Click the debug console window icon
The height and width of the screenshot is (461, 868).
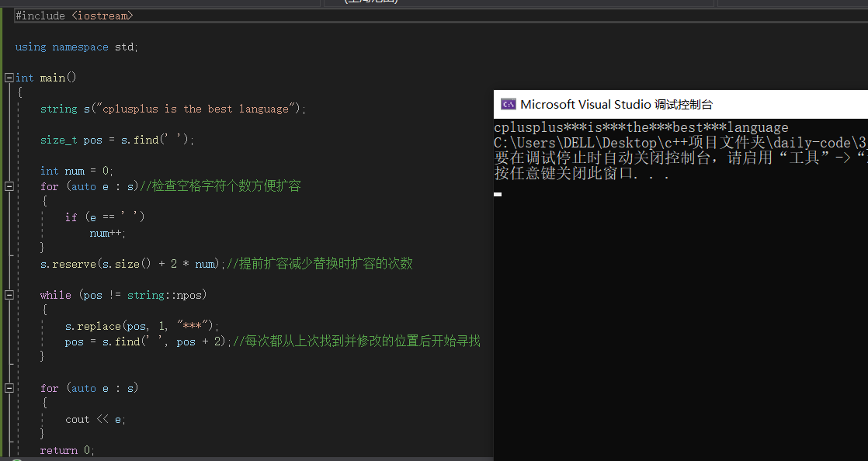point(509,104)
